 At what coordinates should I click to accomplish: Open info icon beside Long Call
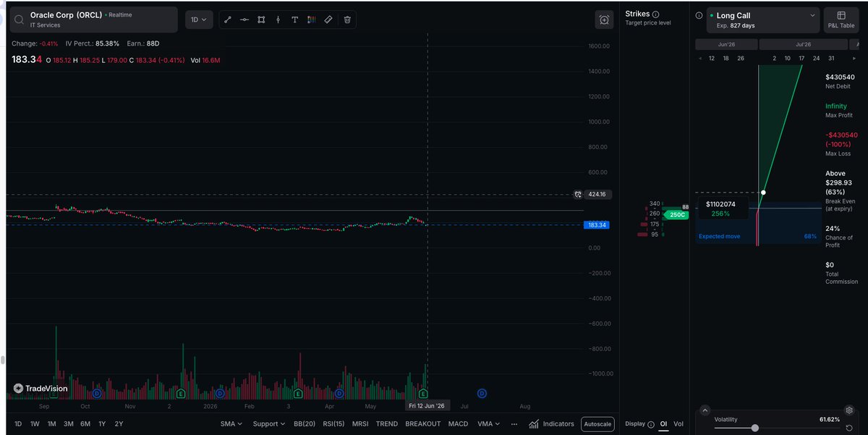(x=699, y=15)
